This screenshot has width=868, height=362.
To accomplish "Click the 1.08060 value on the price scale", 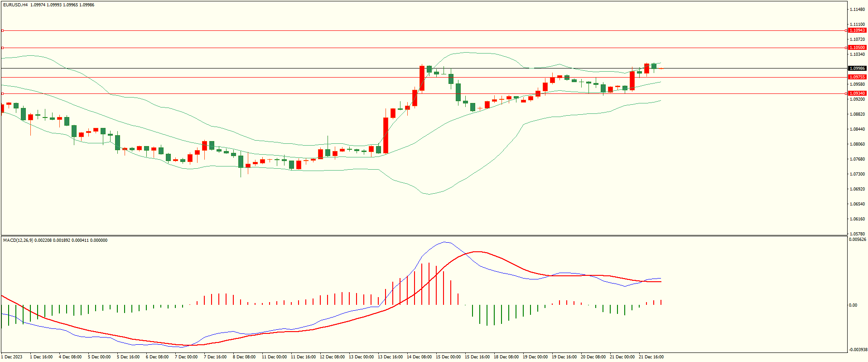I will [x=858, y=144].
